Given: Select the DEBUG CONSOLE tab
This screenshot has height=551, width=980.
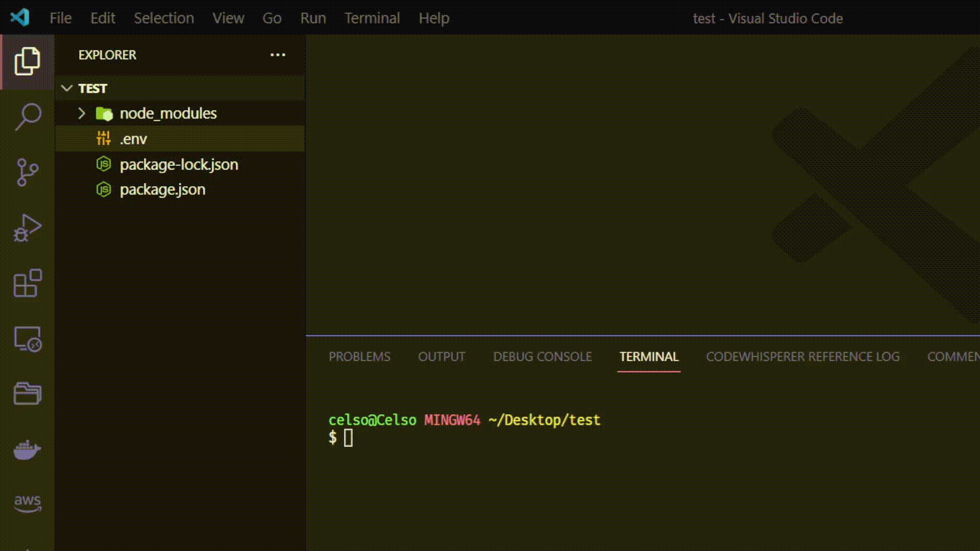Looking at the screenshot, I should pos(542,356).
